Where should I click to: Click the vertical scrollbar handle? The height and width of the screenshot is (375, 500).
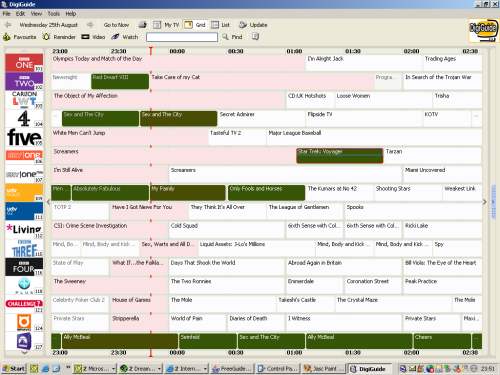coord(493,202)
